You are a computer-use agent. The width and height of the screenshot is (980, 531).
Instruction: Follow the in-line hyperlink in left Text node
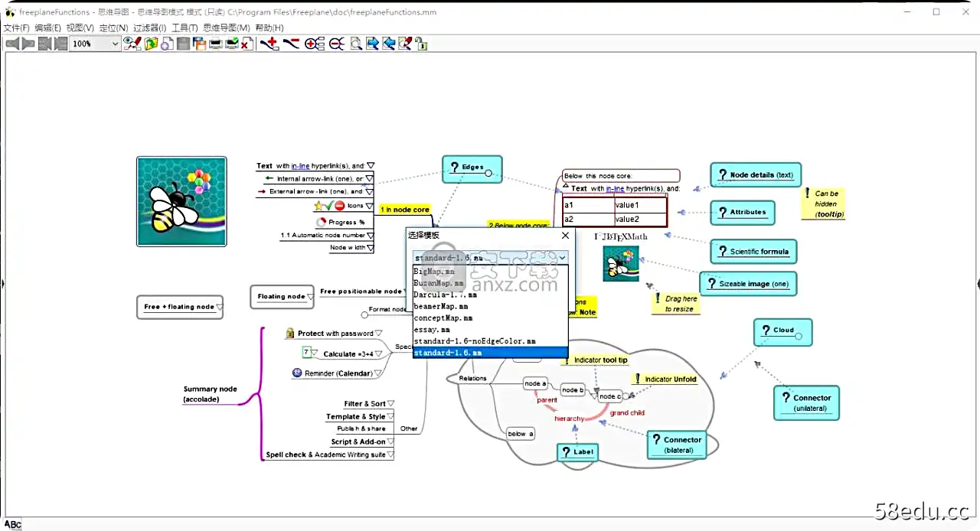[x=301, y=165]
